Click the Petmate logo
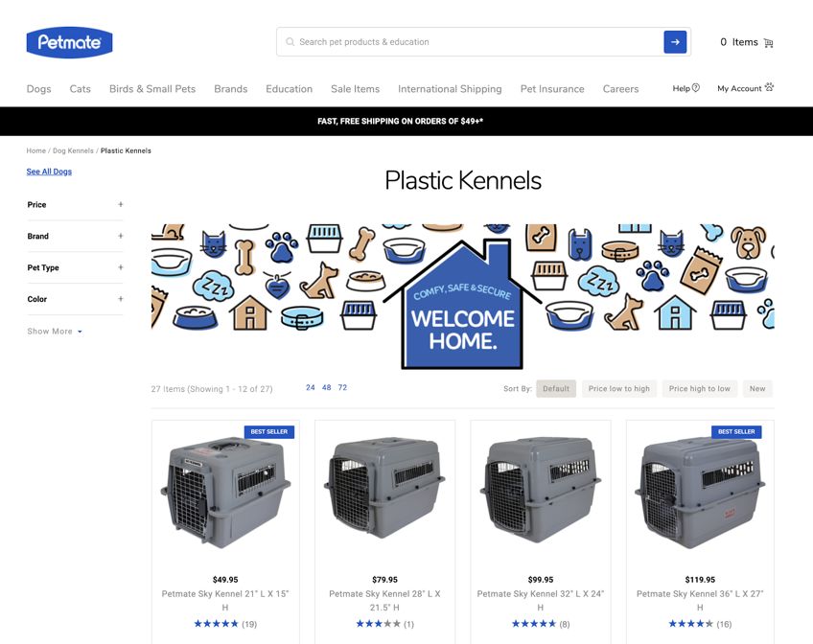The image size is (813, 644). coord(69,42)
